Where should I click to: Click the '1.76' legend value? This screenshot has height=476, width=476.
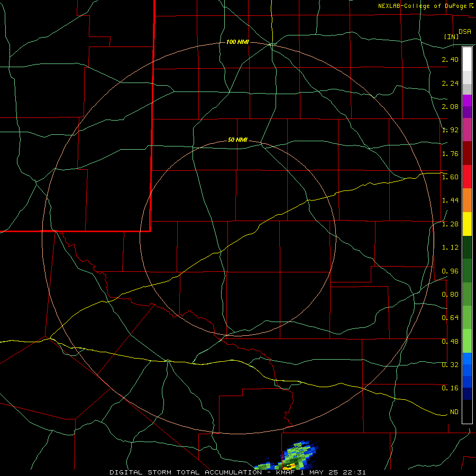pyautogui.click(x=450, y=153)
